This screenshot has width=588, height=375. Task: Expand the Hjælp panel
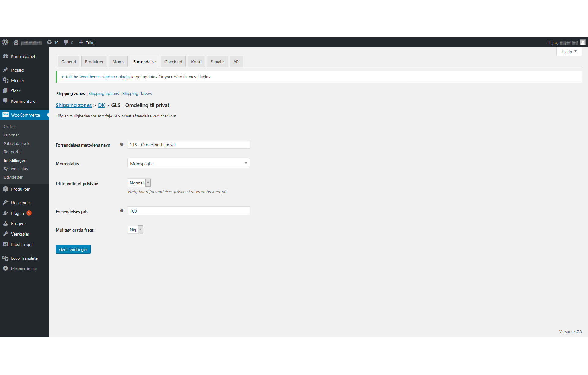pos(569,52)
